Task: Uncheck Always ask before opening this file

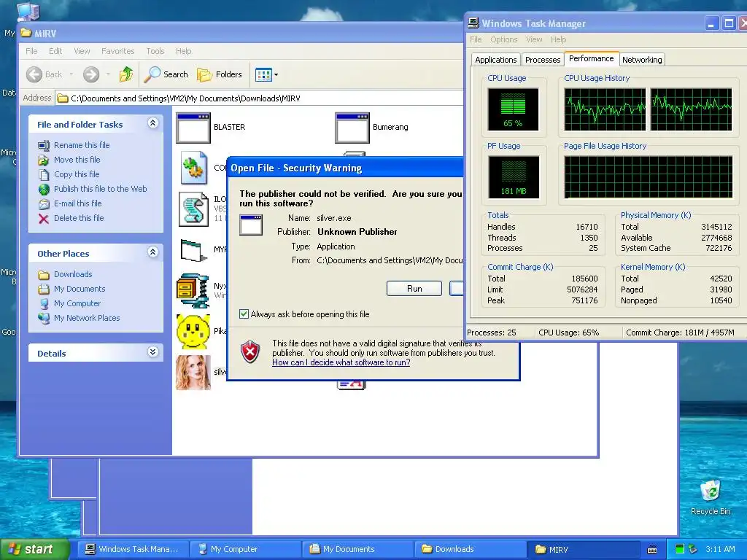Action: 244,314
